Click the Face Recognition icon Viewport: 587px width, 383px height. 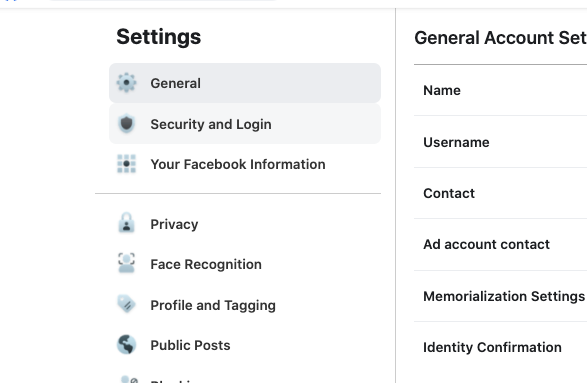pyautogui.click(x=127, y=263)
